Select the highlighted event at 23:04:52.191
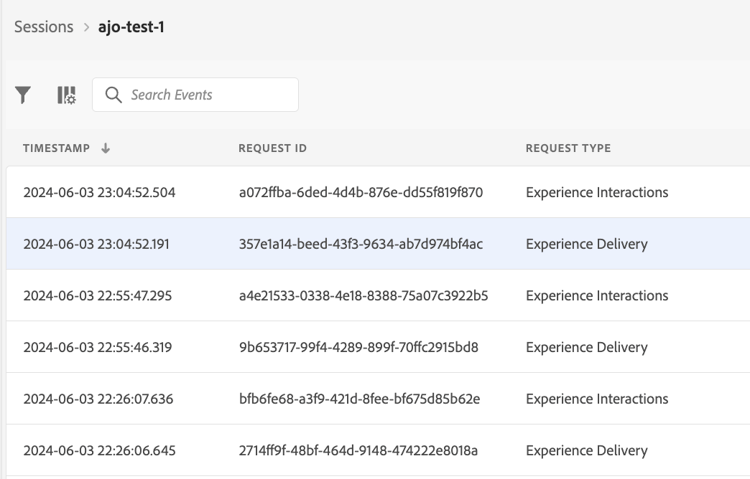 [x=378, y=244]
